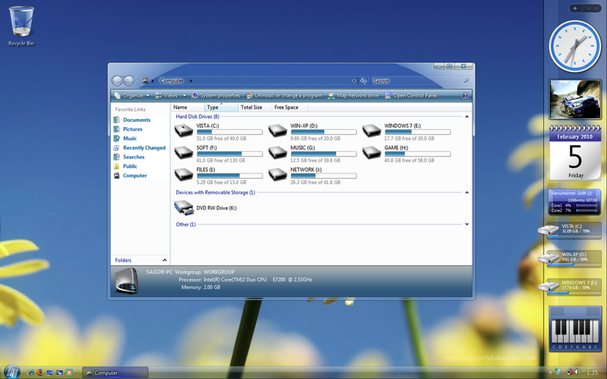Refresh the Computer folder view
Viewport: 607px width, 379px height.
point(363,81)
